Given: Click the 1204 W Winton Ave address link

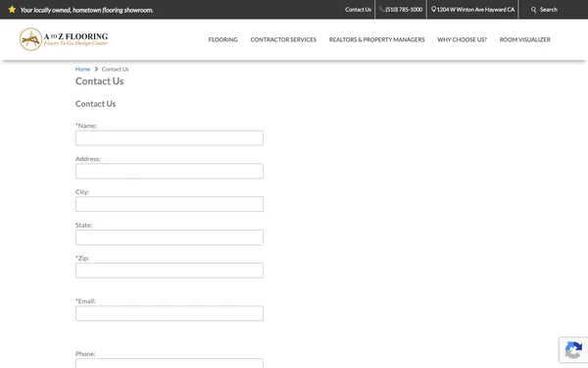Looking at the screenshot, I should (x=475, y=10).
